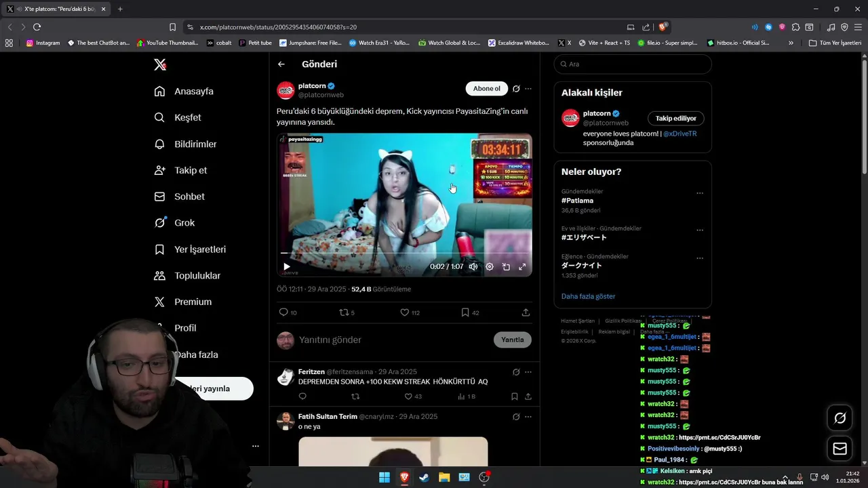Click the Ara search box
The width and height of the screenshot is (868, 488).
point(633,64)
